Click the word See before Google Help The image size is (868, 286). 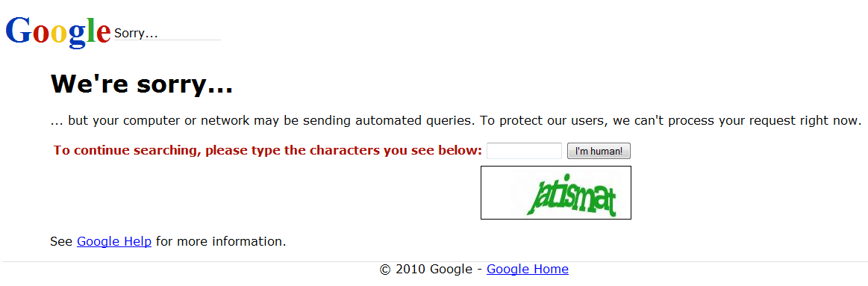61,242
